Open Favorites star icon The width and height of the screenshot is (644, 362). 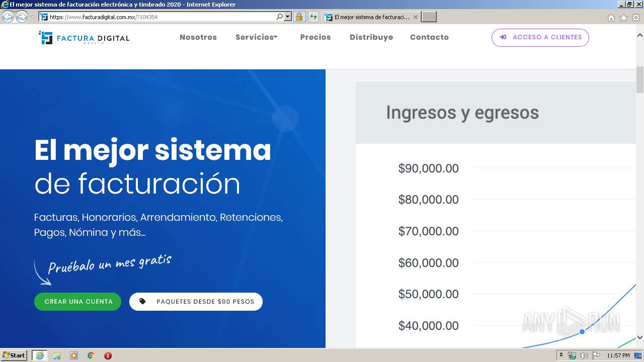click(623, 18)
